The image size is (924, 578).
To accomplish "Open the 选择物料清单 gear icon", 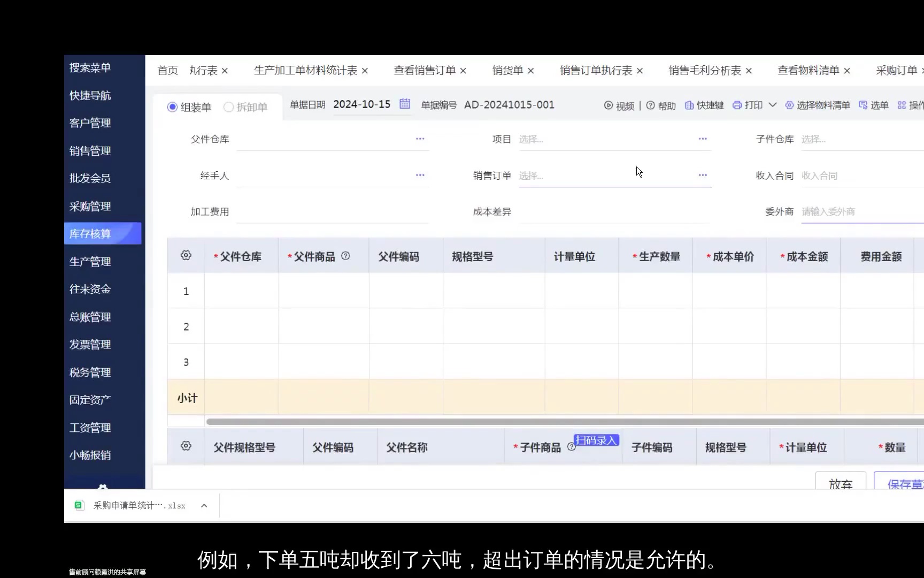I will coord(790,105).
